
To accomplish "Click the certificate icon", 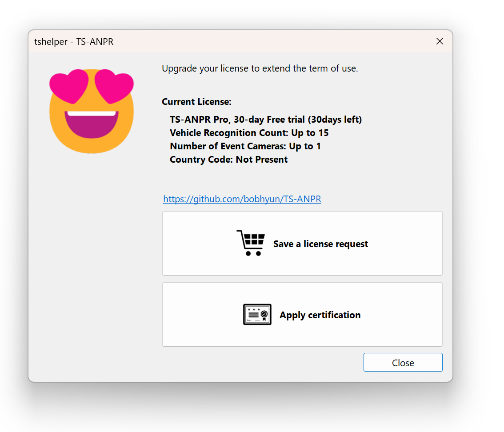I will click(257, 314).
